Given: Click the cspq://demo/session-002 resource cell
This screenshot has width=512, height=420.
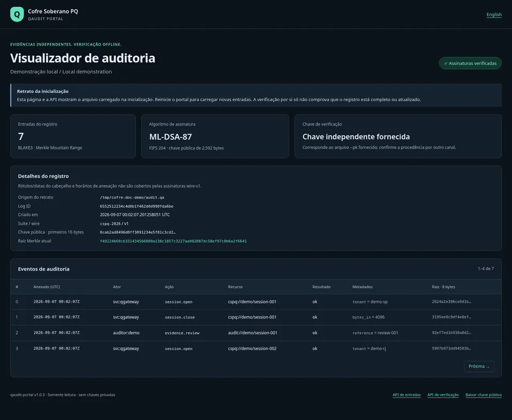Looking at the screenshot, I should 252,348.
